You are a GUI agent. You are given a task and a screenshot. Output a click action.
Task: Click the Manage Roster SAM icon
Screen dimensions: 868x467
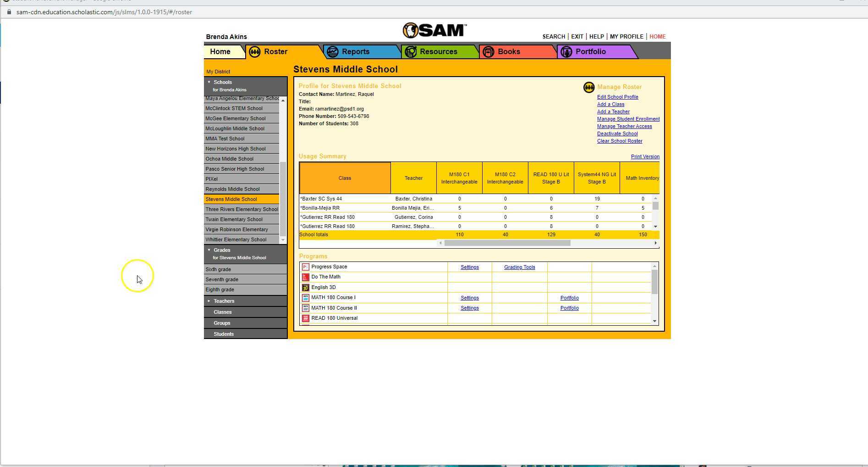[x=588, y=87]
